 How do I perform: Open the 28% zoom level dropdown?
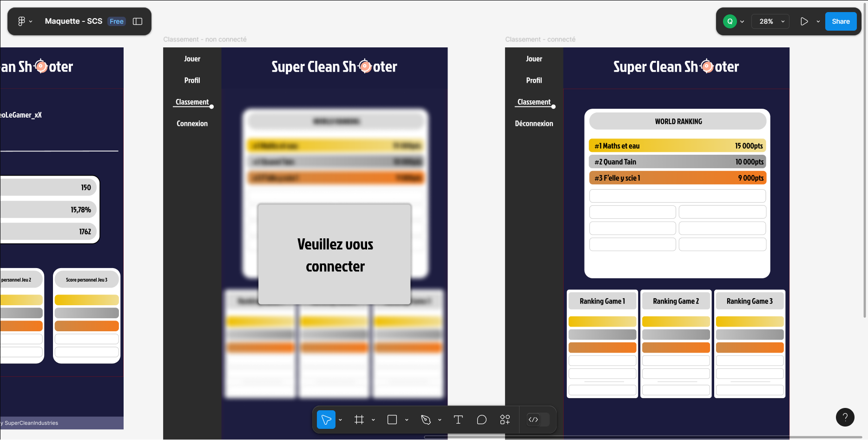click(x=771, y=21)
